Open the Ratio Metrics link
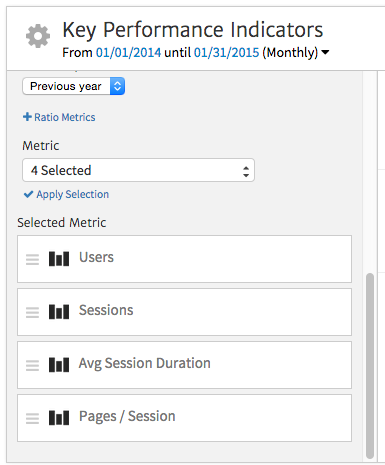385x465 pixels. 65,117
